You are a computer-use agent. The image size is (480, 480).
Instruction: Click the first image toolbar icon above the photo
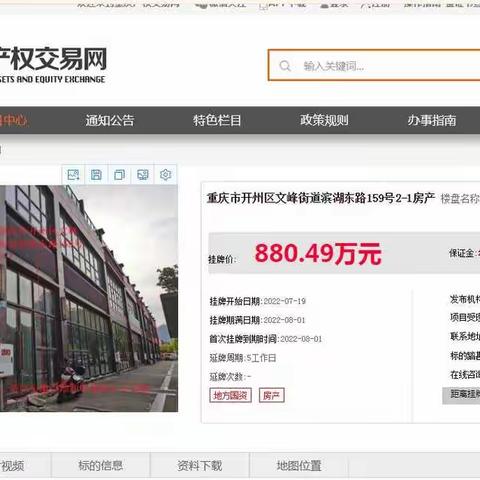pyautogui.click(x=73, y=175)
